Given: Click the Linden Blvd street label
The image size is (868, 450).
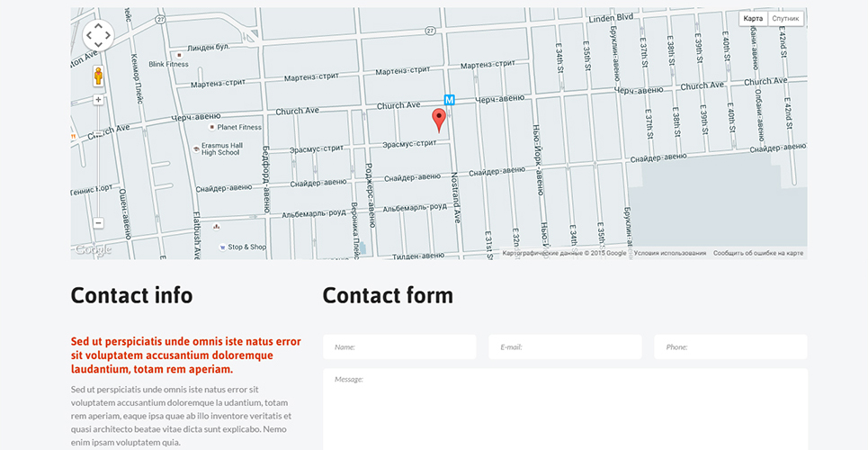Looking at the screenshot, I should coord(611,18).
